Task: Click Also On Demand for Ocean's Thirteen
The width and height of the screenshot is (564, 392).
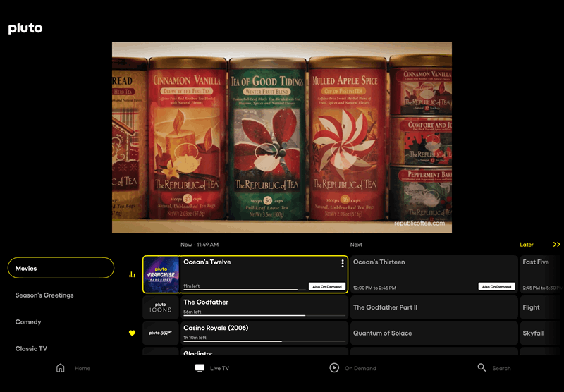Action: (496, 287)
